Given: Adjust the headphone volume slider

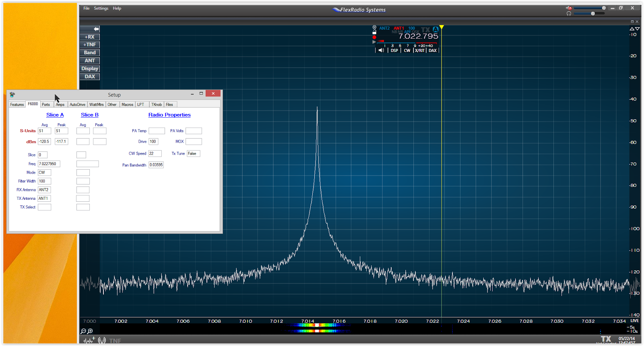Looking at the screenshot, I should [590, 14].
